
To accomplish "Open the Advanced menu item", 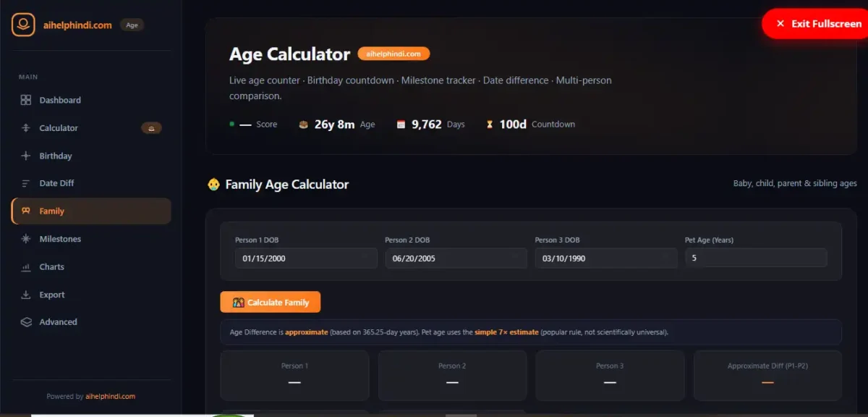I will coord(91,322).
